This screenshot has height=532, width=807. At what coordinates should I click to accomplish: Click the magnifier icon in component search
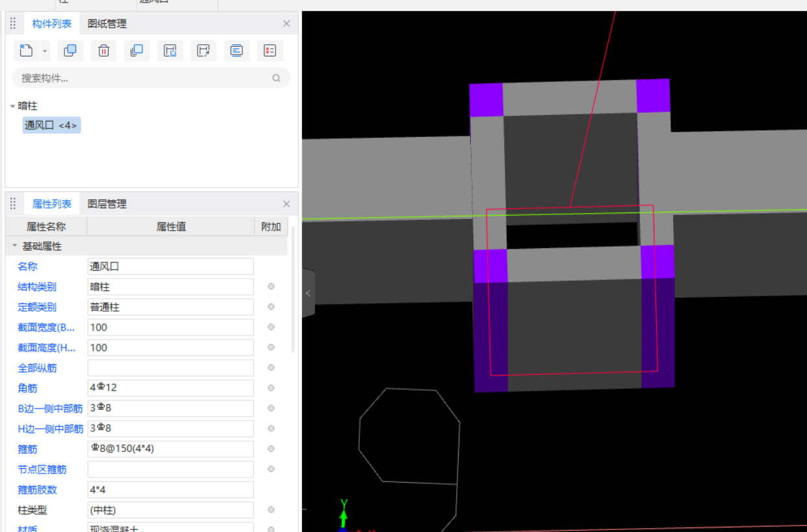(276, 78)
